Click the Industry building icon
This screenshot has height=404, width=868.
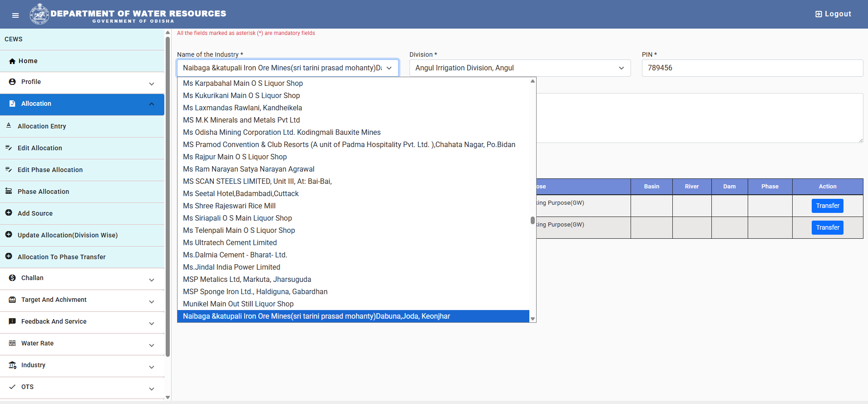12,365
